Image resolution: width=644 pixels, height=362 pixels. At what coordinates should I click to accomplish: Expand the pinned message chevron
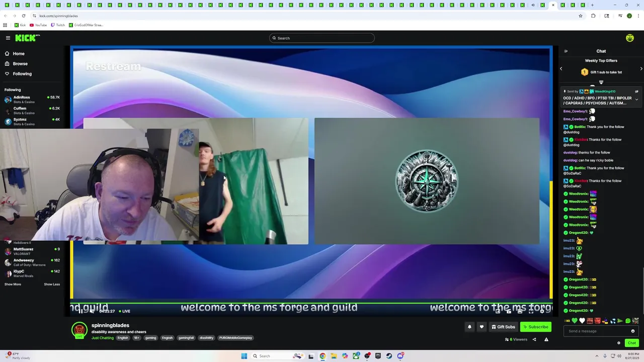pyautogui.click(x=636, y=100)
